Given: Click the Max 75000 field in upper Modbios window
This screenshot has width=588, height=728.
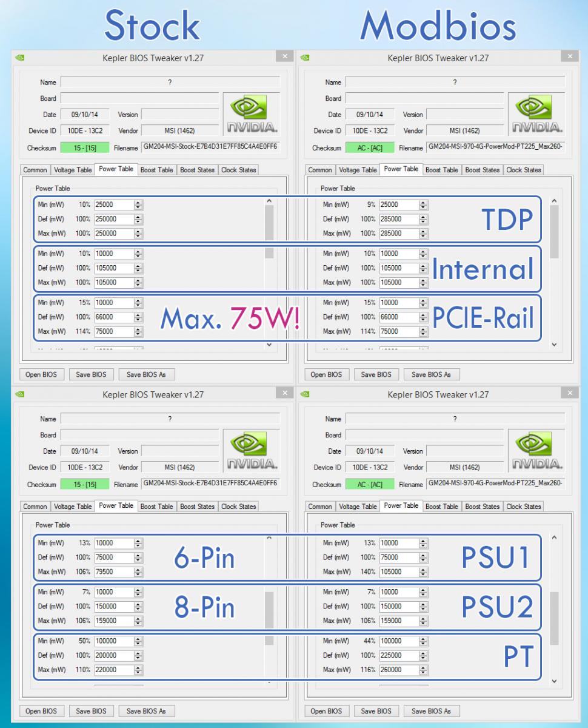Looking at the screenshot, I should (x=399, y=331).
